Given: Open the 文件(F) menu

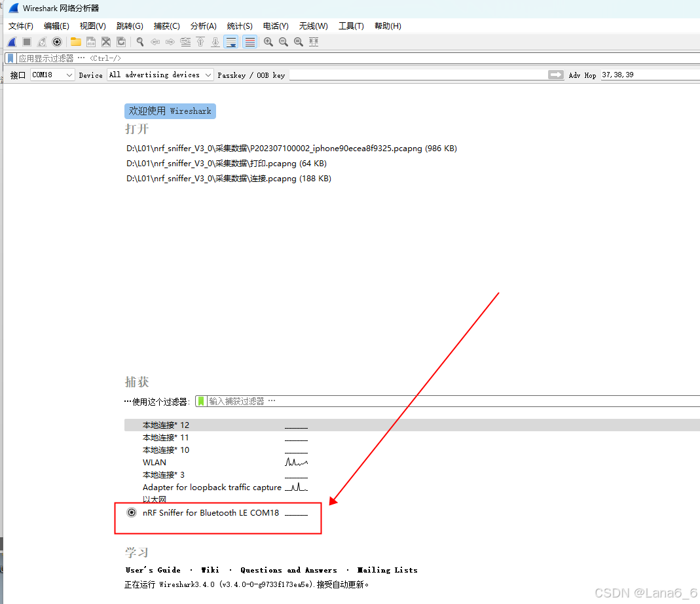Looking at the screenshot, I should point(21,26).
